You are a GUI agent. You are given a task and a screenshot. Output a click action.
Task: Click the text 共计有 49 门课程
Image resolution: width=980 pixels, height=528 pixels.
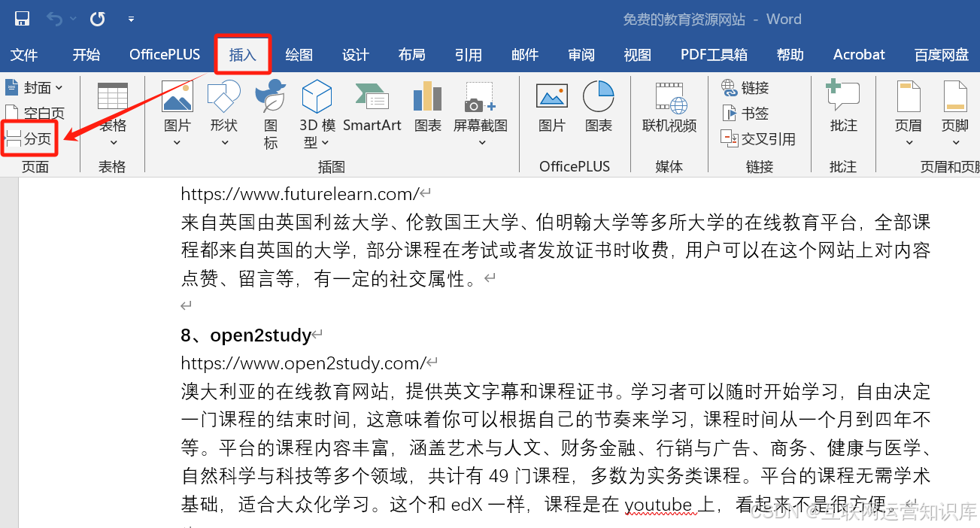pyautogui.click(x=499, y=477)
